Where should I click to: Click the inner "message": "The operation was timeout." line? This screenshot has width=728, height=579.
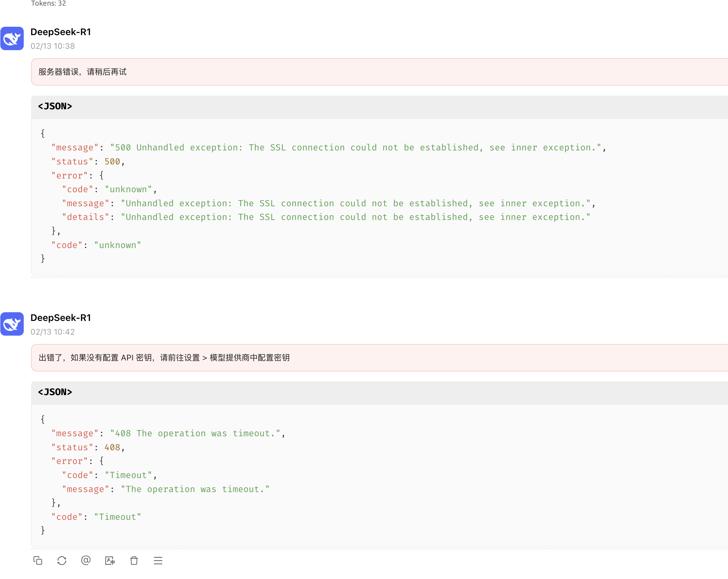click(166, 489)
